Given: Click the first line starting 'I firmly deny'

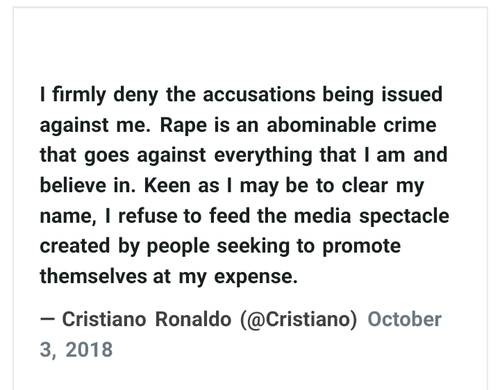Looking at the screenshot, I should point(241,95).
